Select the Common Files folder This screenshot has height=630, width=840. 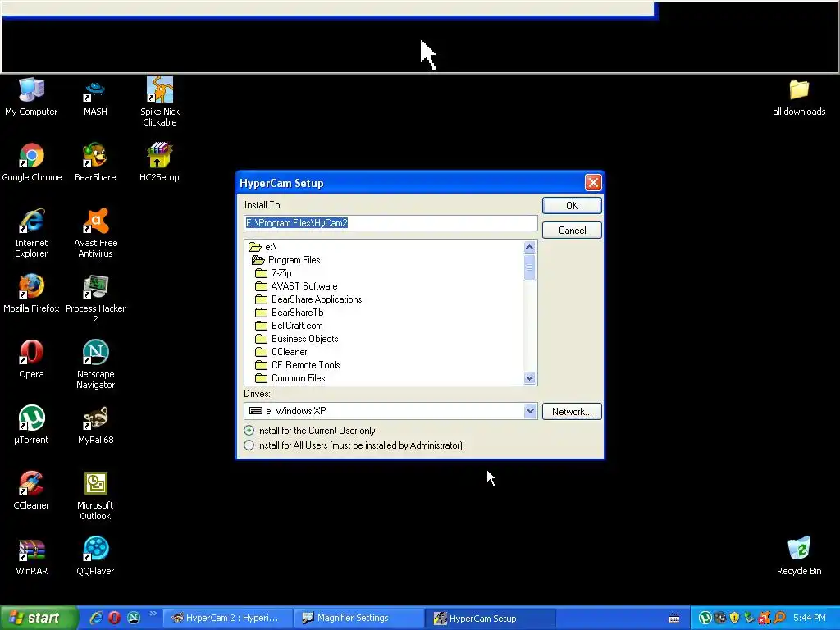coord(290,378)
